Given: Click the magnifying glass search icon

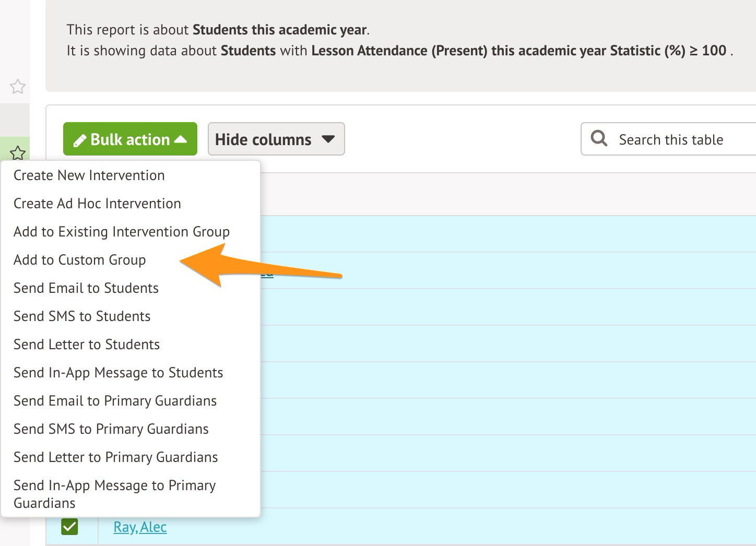Looking at the screenshot, I should pyautogui.click(x=599, y=139).
